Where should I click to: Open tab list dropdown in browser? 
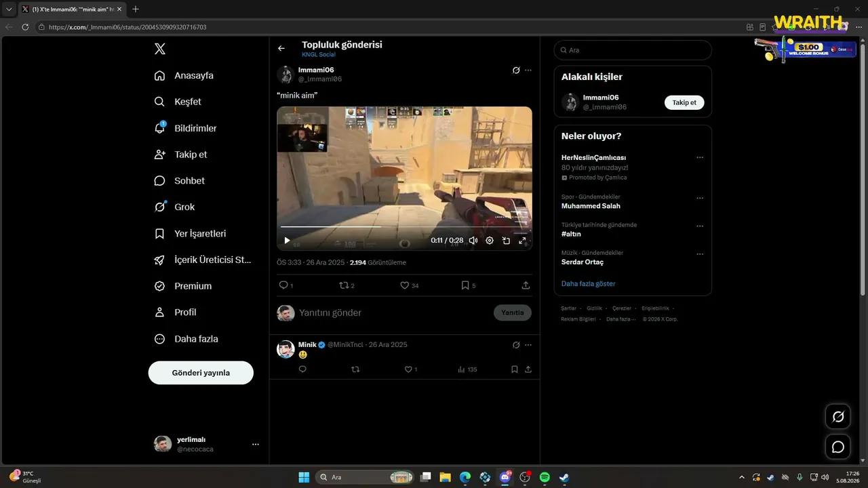pos(9,9)
